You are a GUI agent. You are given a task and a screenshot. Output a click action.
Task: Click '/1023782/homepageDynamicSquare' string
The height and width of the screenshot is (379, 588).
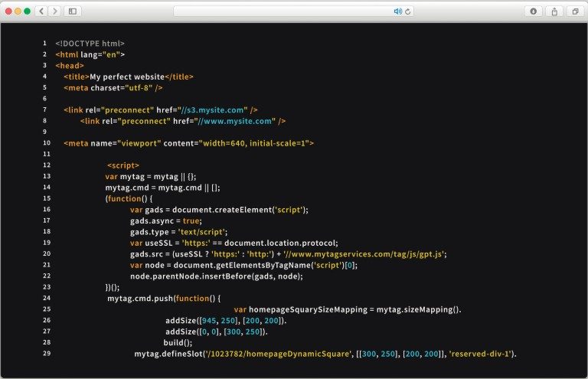click(x=277, y=354)
